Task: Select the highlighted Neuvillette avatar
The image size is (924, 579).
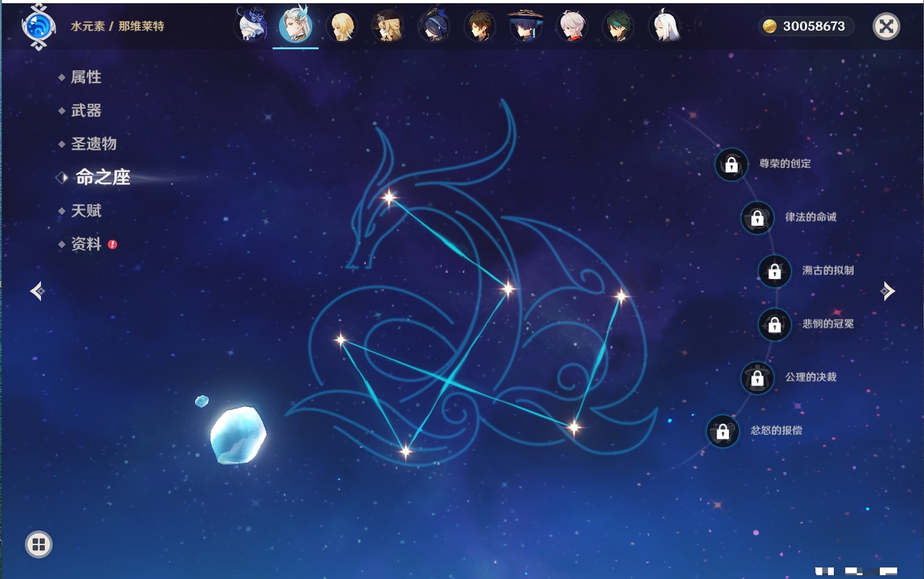Action: (x=296, y=25)
